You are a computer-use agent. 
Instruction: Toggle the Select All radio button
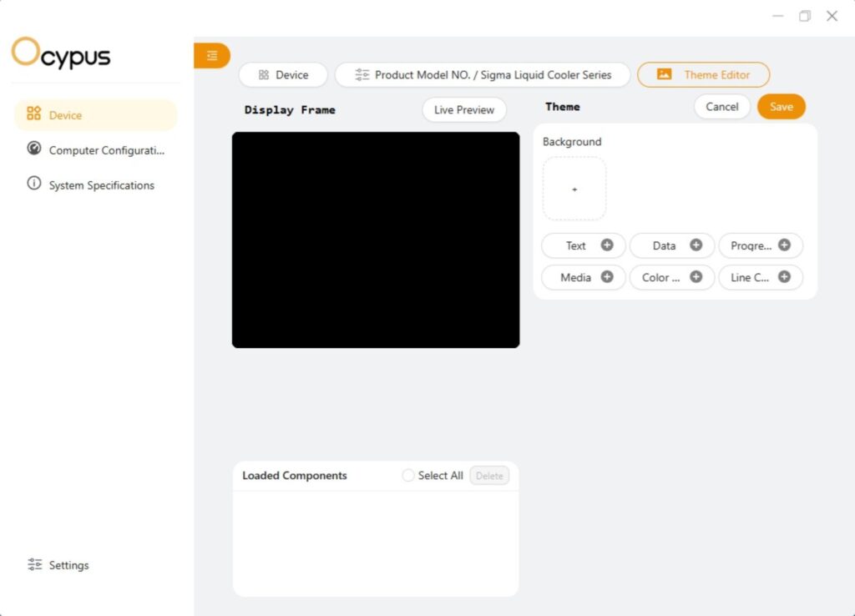[x=407, y=476]
